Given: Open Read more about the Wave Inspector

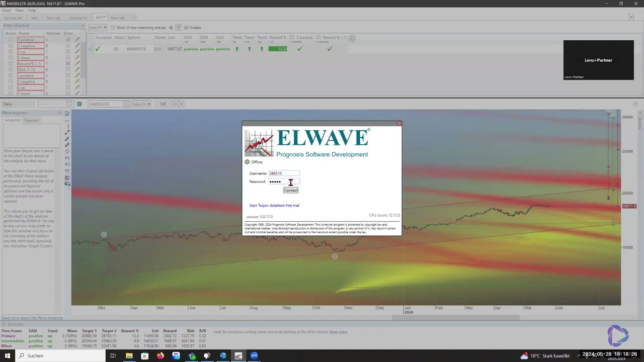Looking at the screenshot, I should pos(32,318).
